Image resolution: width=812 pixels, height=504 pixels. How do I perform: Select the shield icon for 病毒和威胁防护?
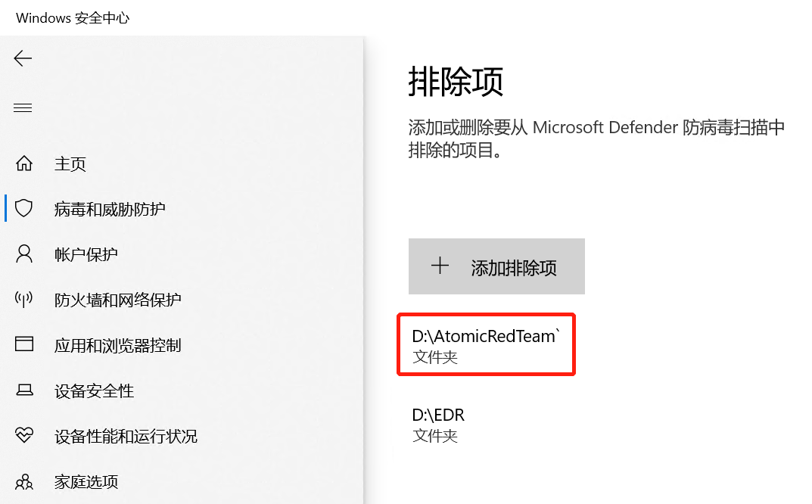point(23,208)
